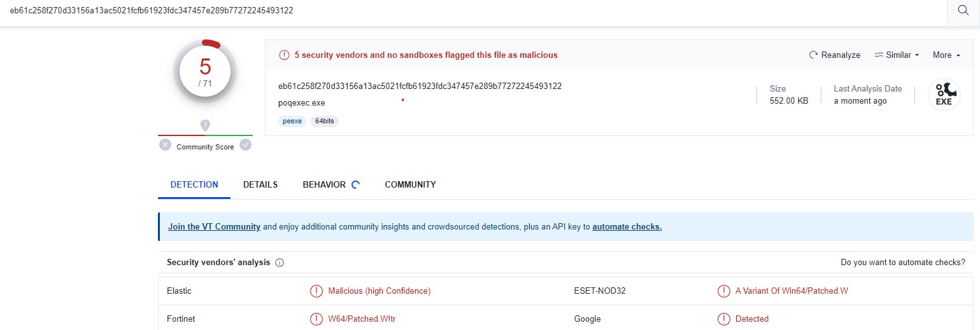
Task: Vote negative with the X community button
Action: point(166,145)
